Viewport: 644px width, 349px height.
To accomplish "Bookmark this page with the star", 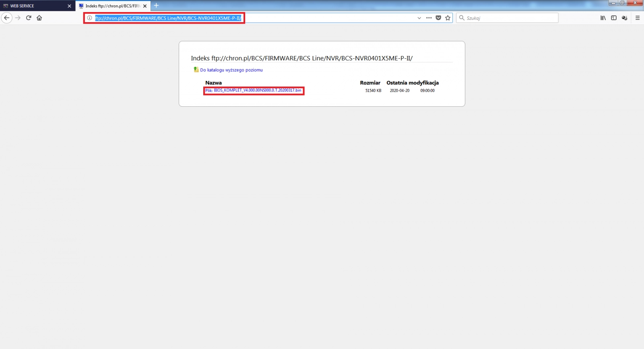I will coord(448,18).
